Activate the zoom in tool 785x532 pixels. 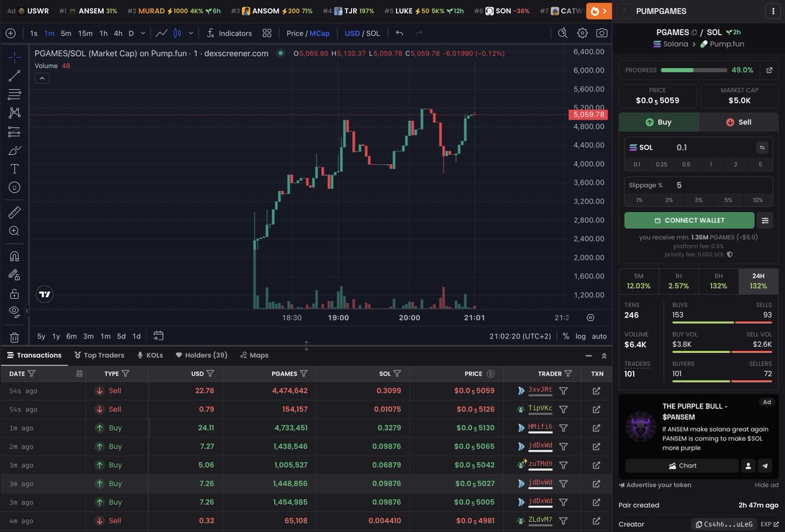click(14, 231)
